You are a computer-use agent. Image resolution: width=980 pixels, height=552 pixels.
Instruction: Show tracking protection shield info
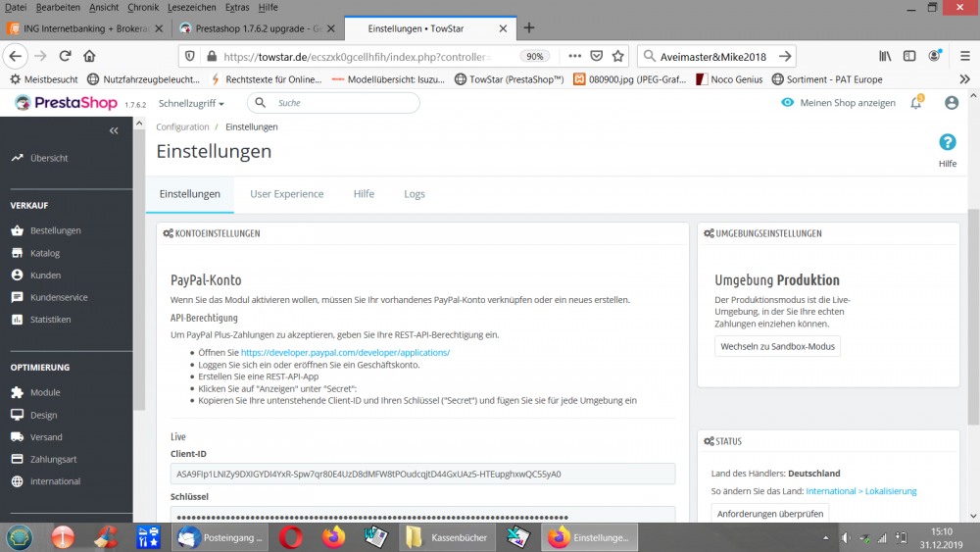[190, 56]
